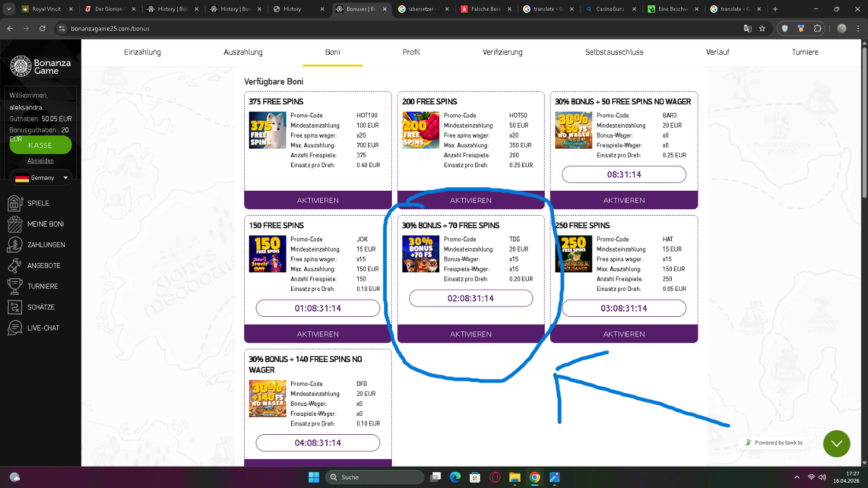Image resolution: width=868 pixels, height=488 pixels.
Task: Open Microsoft Store from the taskbar
Action: 475,477
